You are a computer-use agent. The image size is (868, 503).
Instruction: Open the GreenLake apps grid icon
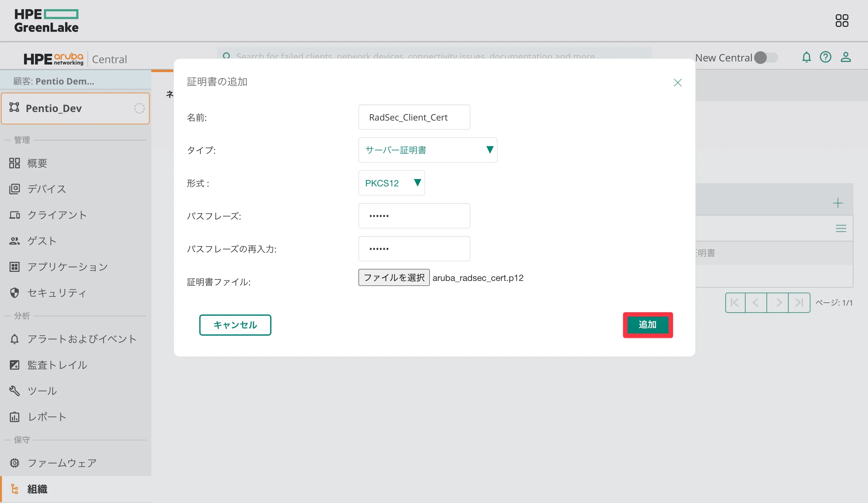click(x=841, y=21)
